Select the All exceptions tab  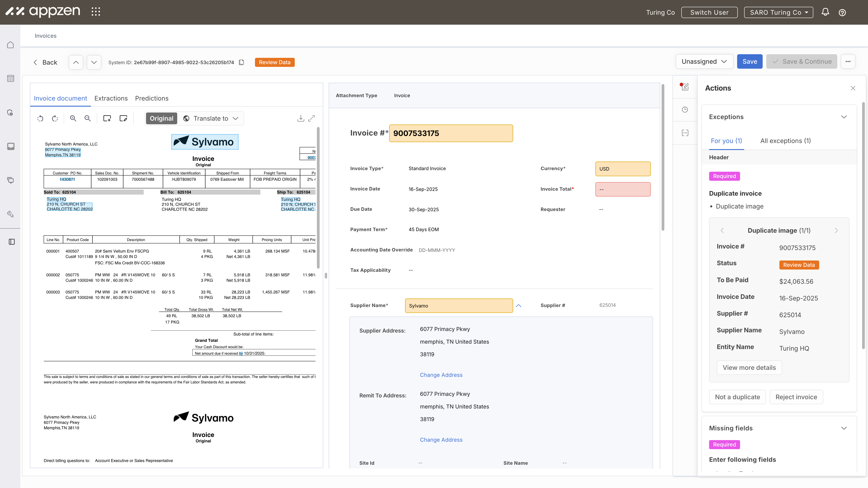pos(785,141)
